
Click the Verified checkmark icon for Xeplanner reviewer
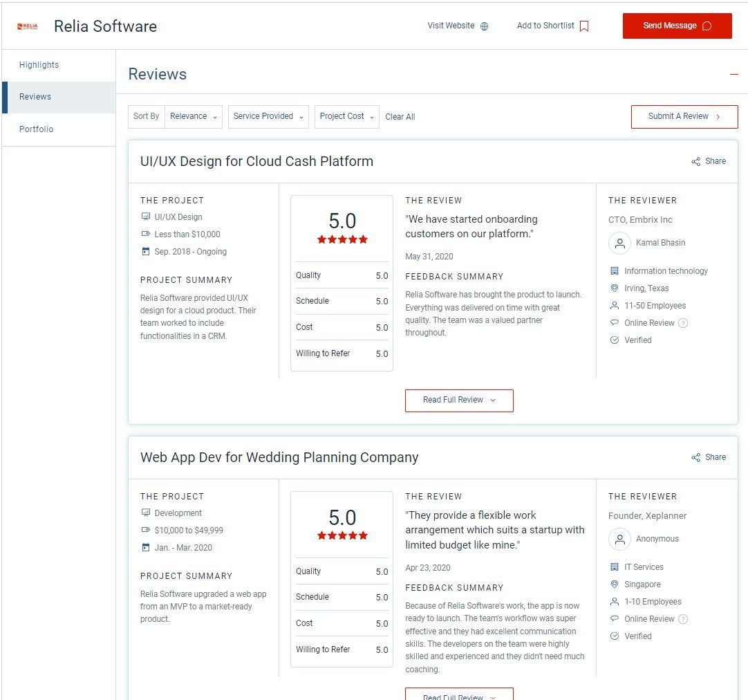pyautogui.click(x=615, y=636)
